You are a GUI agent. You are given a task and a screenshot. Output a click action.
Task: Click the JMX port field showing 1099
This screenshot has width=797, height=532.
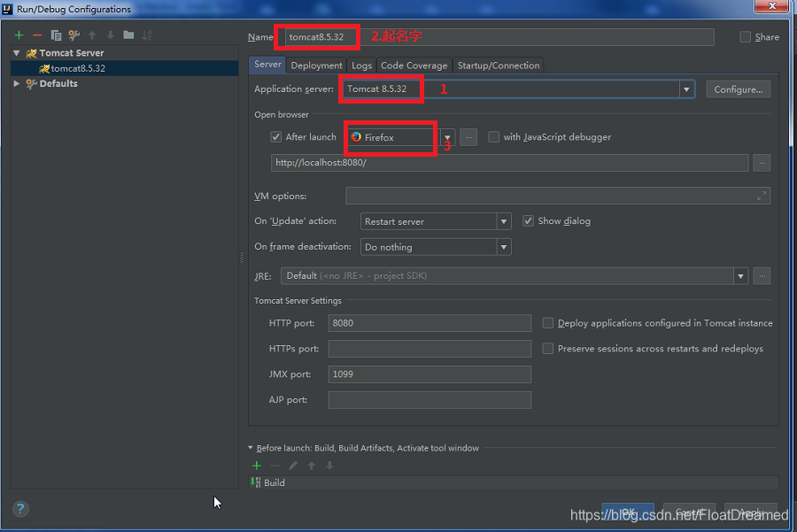[x=429, y=374]
